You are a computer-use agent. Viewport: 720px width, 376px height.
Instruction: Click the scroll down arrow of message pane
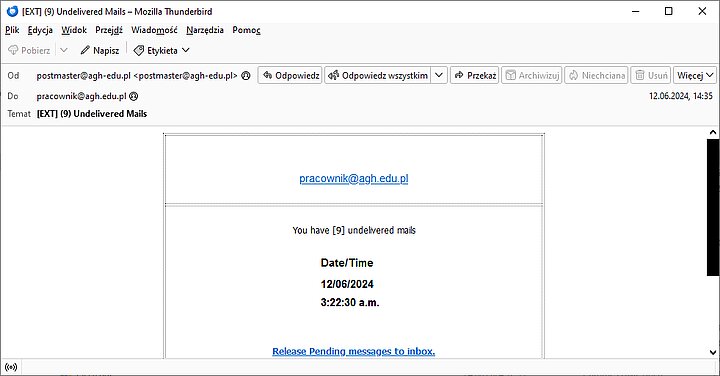[x=713, y=353]
